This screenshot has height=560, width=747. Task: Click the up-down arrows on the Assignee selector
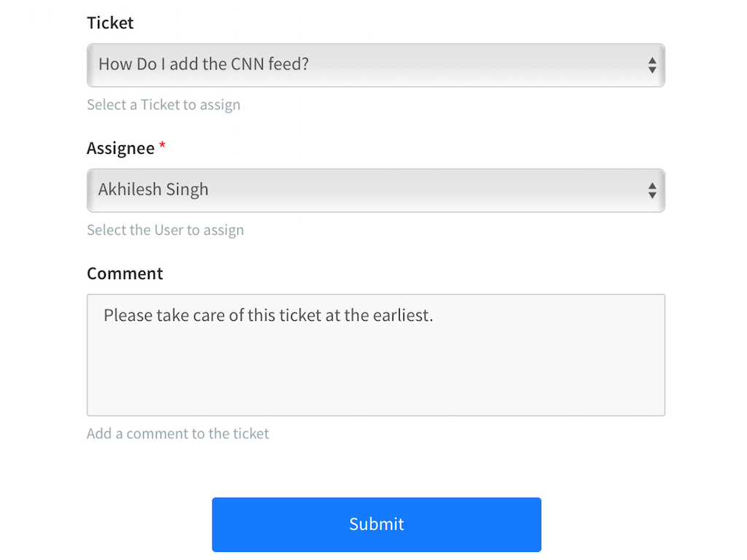click(652, 190)
